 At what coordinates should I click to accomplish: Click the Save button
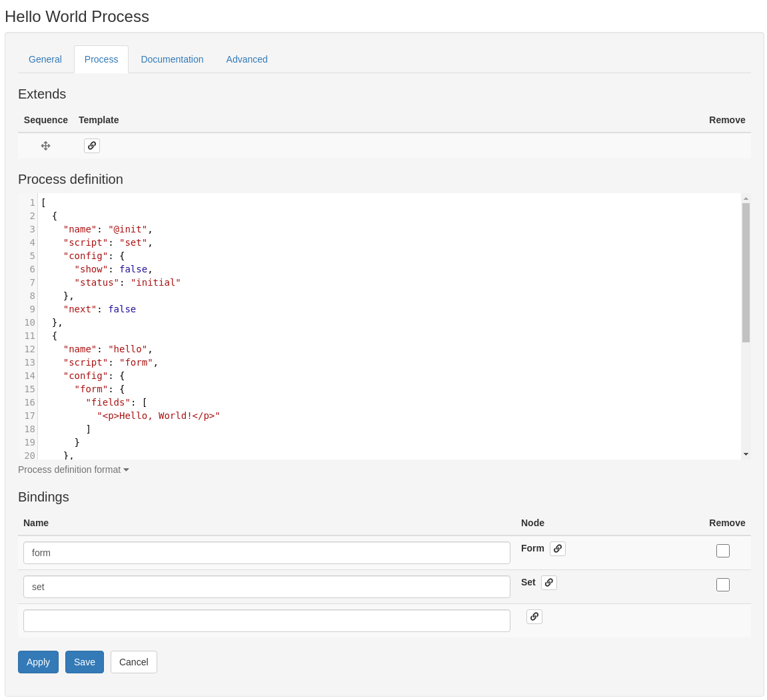(85, 662)
